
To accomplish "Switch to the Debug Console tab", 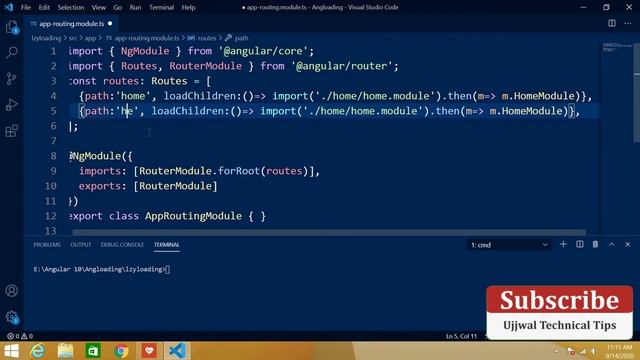I will [x=122, y=244].
